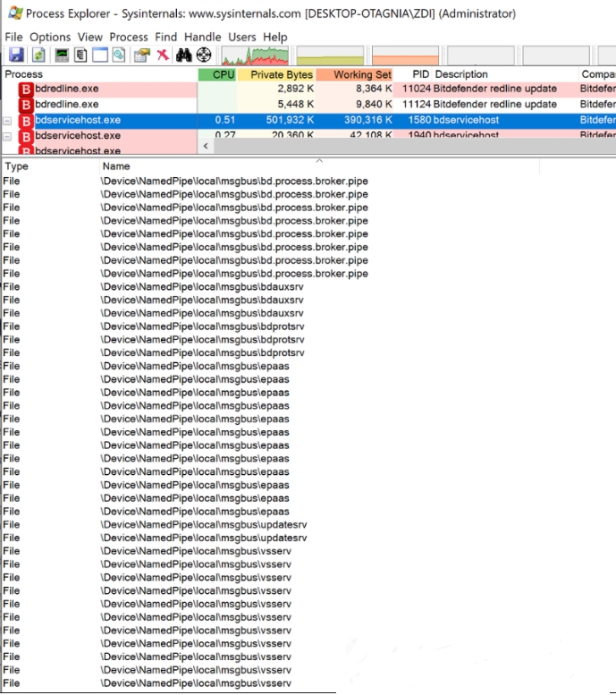Click the Description text of PID 11024 row
This screenshot has width=616, height=695.
tap(495, 89)
